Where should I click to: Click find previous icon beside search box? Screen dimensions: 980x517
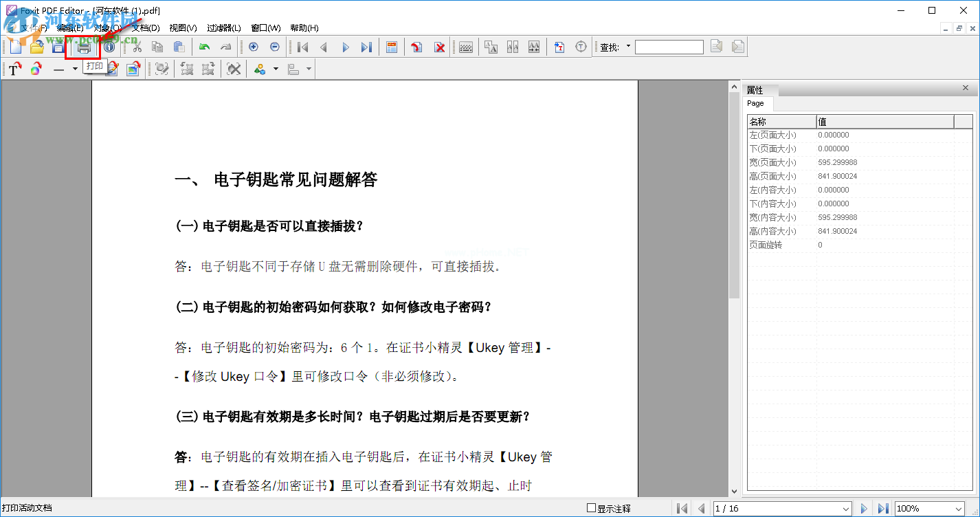[717, 47]
